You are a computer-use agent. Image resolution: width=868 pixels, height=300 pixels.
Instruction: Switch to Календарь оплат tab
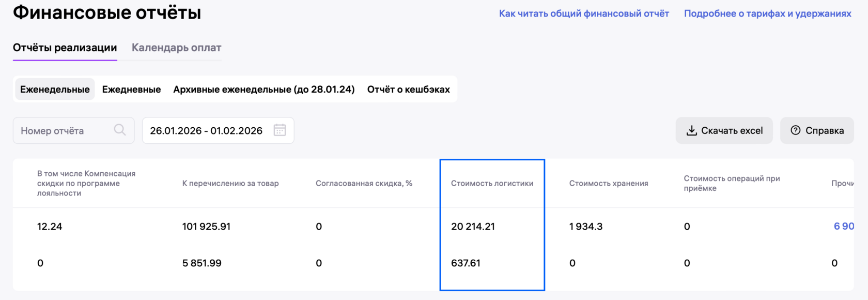pyautogui.click(x=176, y=48)
